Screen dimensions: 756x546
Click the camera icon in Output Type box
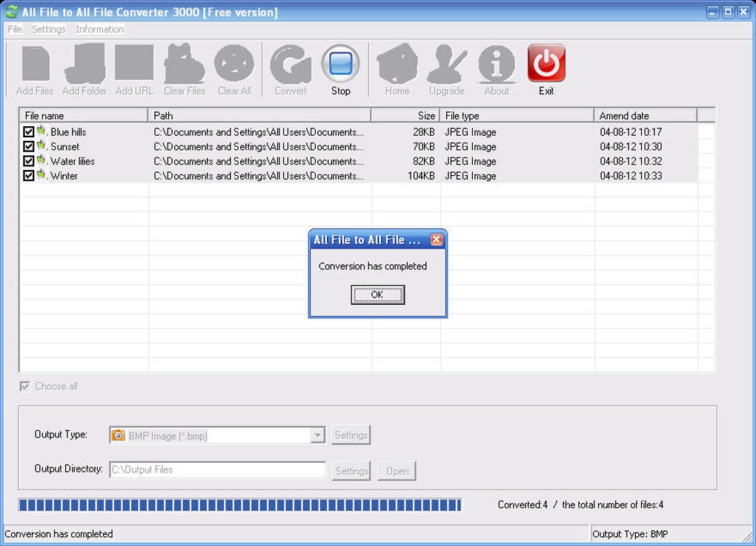[x=118, y=435]
